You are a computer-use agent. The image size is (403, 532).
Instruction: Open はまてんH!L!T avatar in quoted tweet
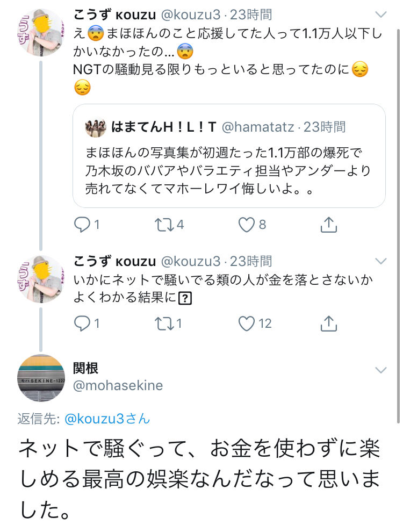(x=95, y=127)
